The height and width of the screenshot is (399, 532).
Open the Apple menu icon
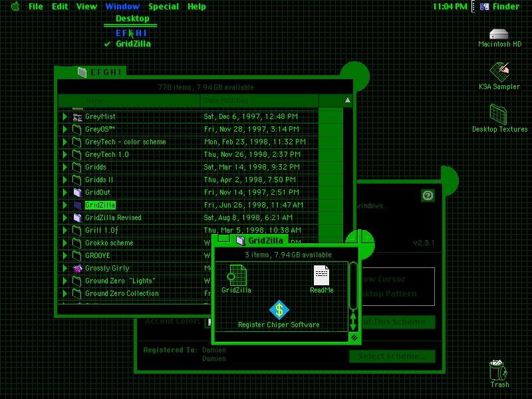(15, 6)
